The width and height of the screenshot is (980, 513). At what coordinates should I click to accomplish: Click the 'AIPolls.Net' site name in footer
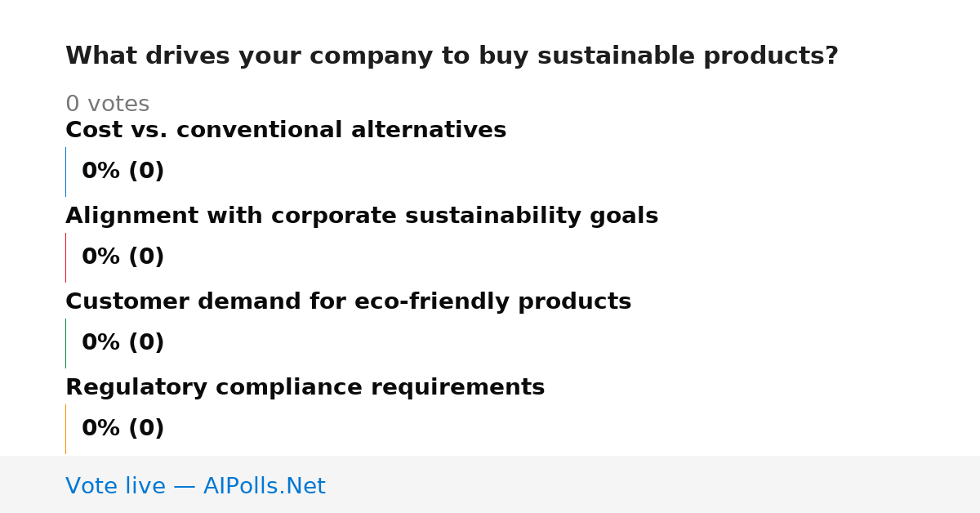point(264,487)
